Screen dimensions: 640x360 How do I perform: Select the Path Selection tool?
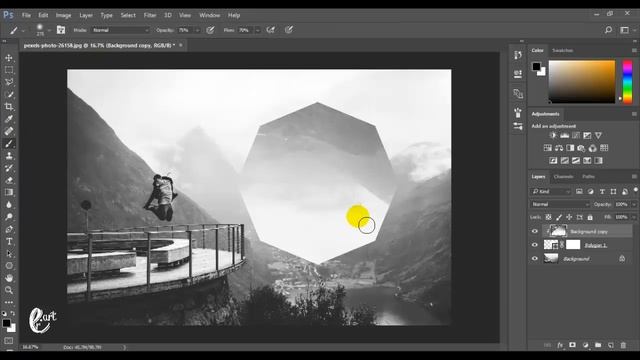point(9,254)
